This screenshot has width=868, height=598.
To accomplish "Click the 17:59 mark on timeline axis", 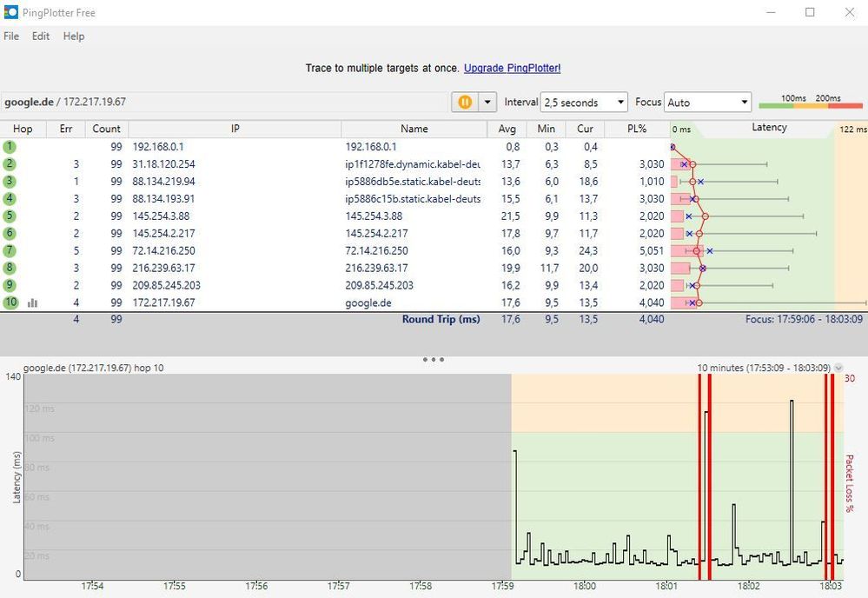I will (502, 586).
